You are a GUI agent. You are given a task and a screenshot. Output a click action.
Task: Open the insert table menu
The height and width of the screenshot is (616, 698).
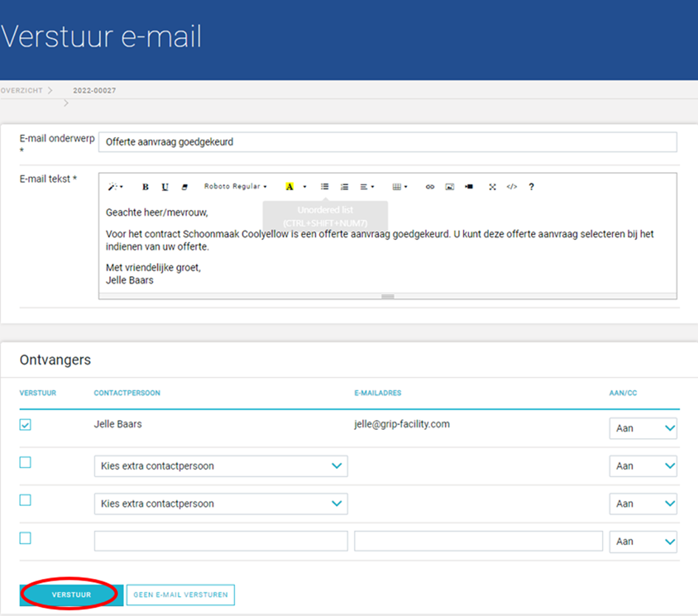(x=400, y=187)
